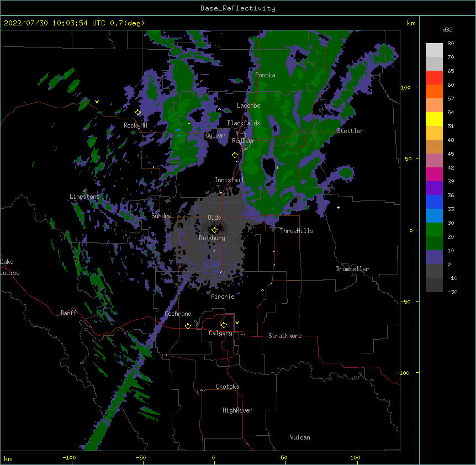The width and height of the screenshot is (476, 465).
Task: Click the yellow v marker northwest of RockyMH
Action: coord(97,102)
